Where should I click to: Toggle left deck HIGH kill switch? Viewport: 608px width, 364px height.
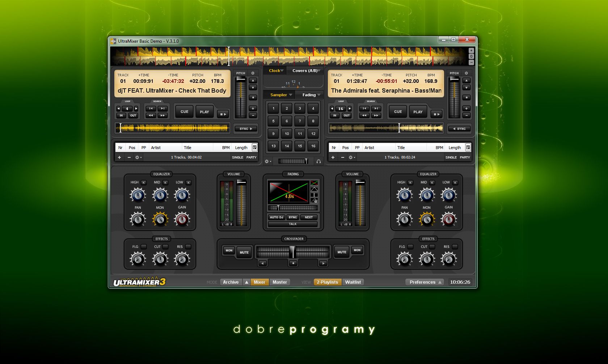click(144, 183)
